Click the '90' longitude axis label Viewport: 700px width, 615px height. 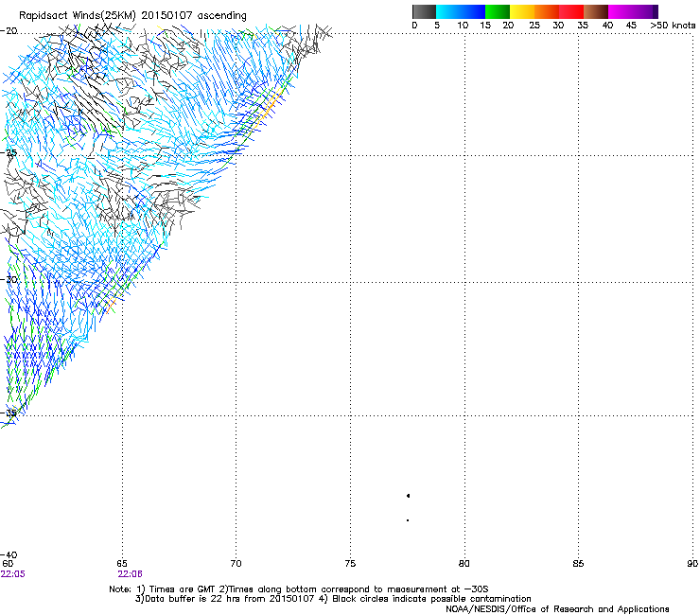coord(692,564)
